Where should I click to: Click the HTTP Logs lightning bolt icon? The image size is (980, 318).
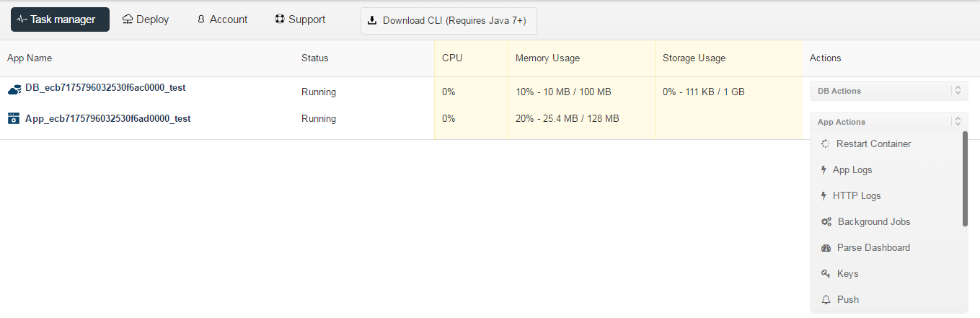click(824, 196)
